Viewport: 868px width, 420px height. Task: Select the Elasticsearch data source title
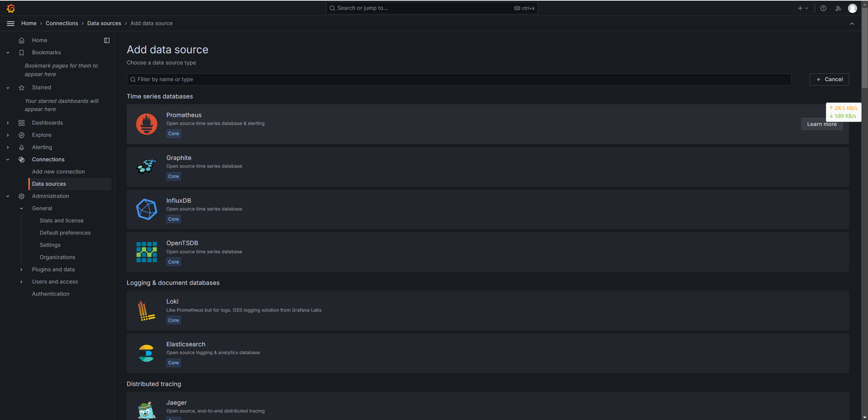pyautogui.click(x=186, y=344)
